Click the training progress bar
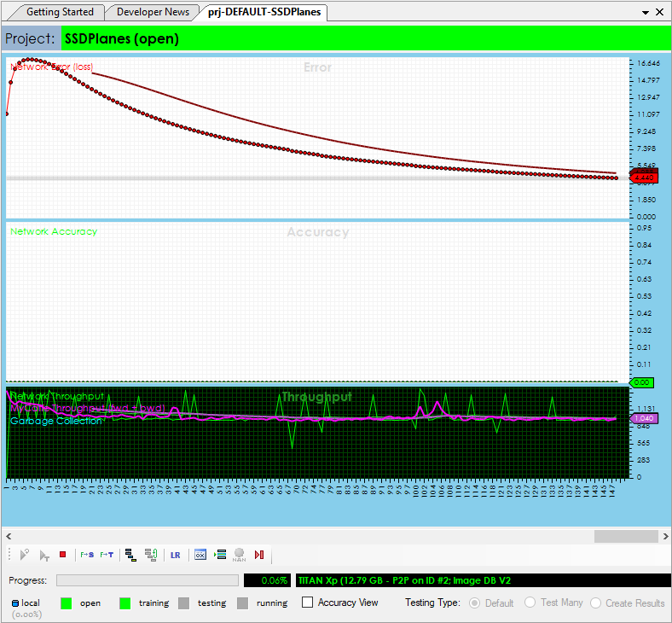The image size is (672, 623). (148, 580)
